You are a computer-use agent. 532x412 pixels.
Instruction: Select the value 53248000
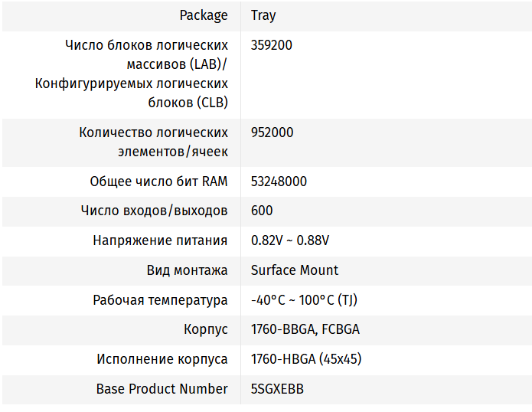tap(279, 181)
